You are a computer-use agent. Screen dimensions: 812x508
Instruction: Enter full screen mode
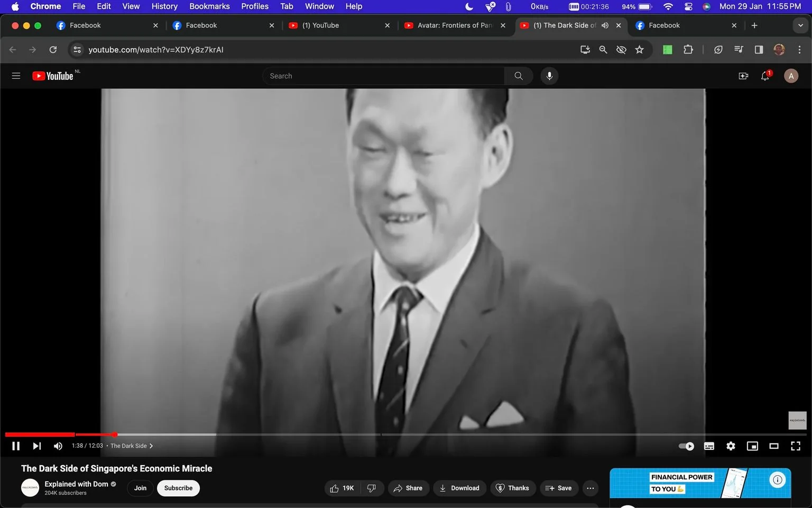796,446
